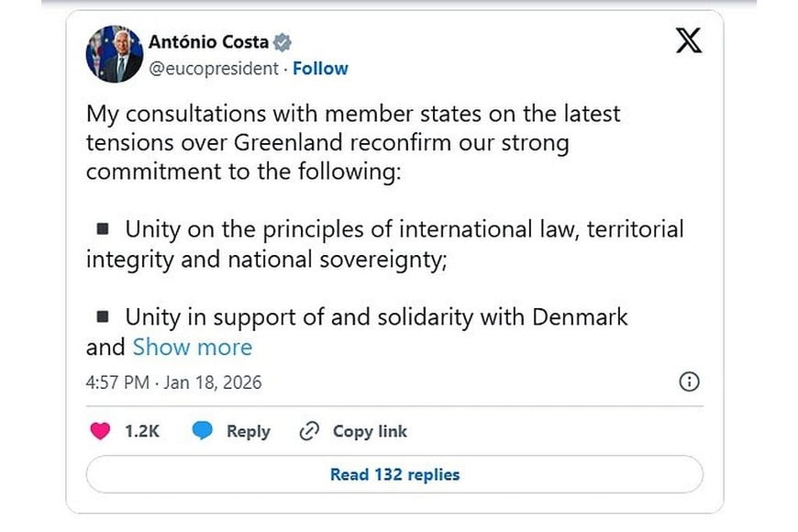Like the post with the heart icon
798x532 pixels.
click(x=100, y=431)
